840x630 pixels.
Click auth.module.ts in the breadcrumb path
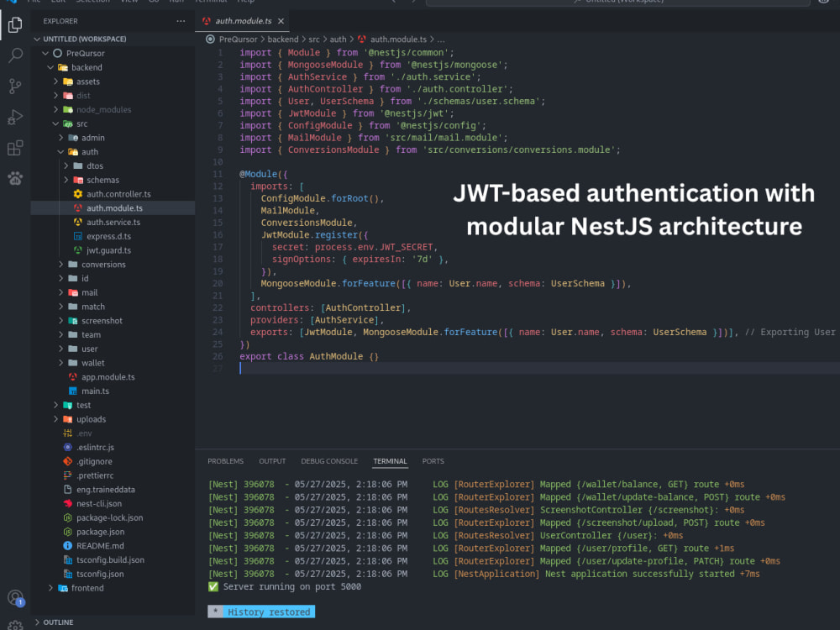[398, 39]
